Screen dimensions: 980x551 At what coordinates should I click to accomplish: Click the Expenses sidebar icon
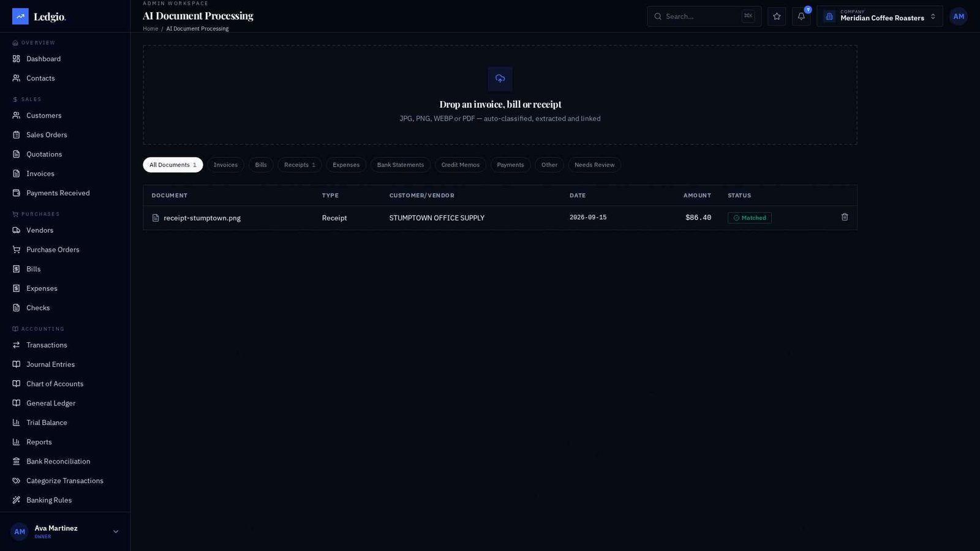pos(17,288)
